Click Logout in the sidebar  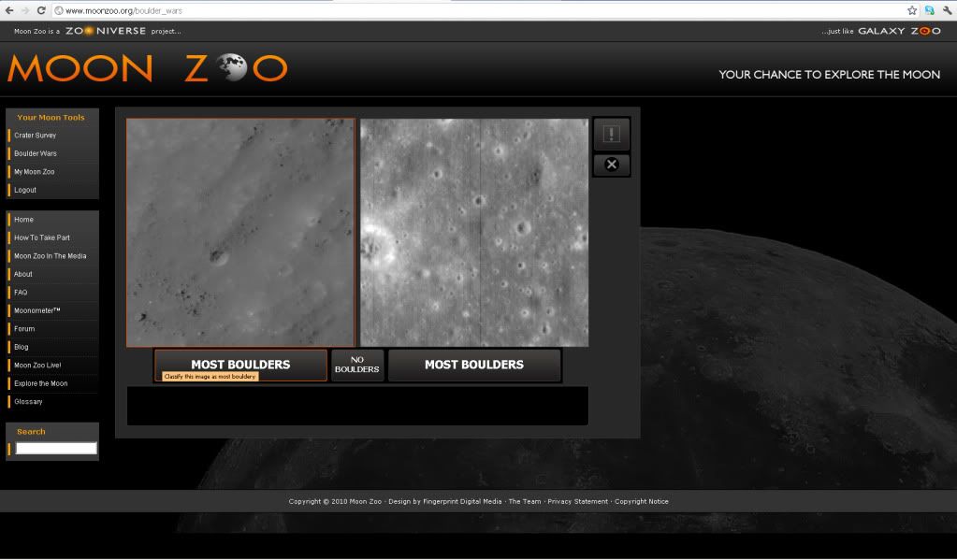point(25,191)
